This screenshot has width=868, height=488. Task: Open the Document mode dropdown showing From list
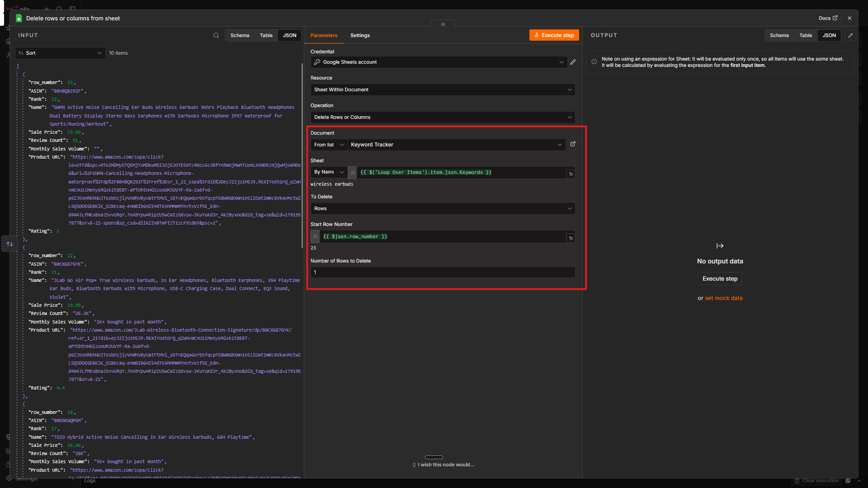coord(329,145)
